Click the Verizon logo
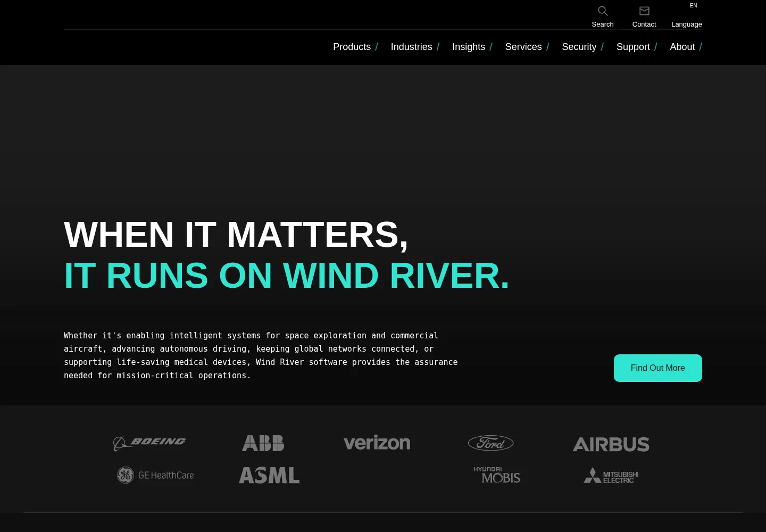Screen dimensions: 766x532 coord(377,443)
